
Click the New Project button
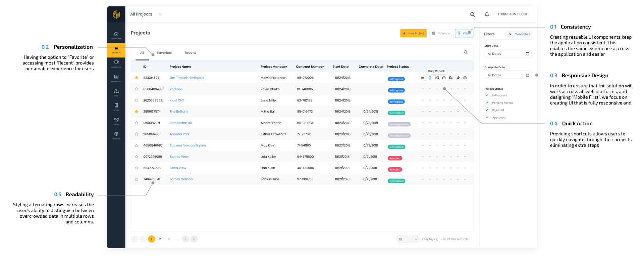413,33
